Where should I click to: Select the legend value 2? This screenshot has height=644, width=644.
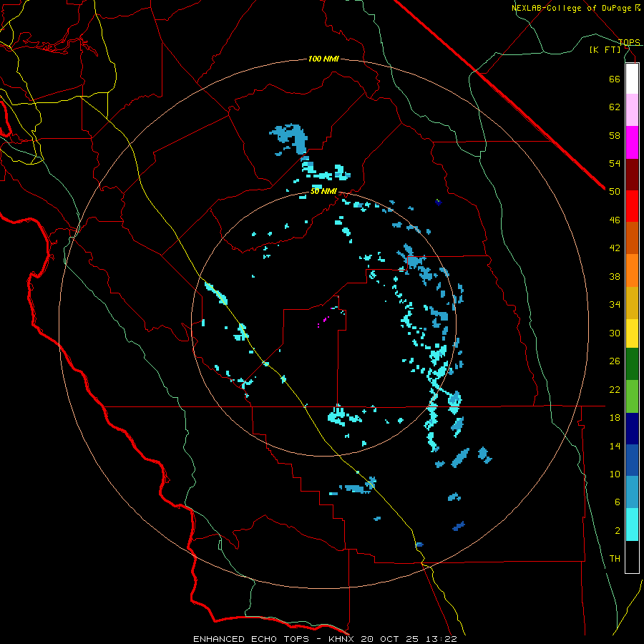click(618, 531)
